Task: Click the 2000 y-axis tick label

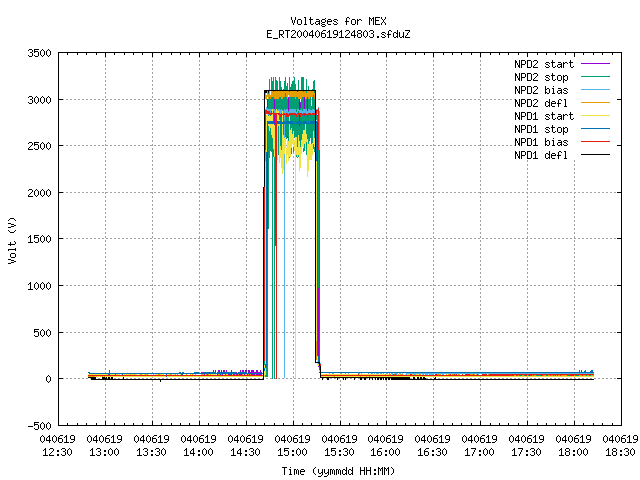Action: pos(39,193)
